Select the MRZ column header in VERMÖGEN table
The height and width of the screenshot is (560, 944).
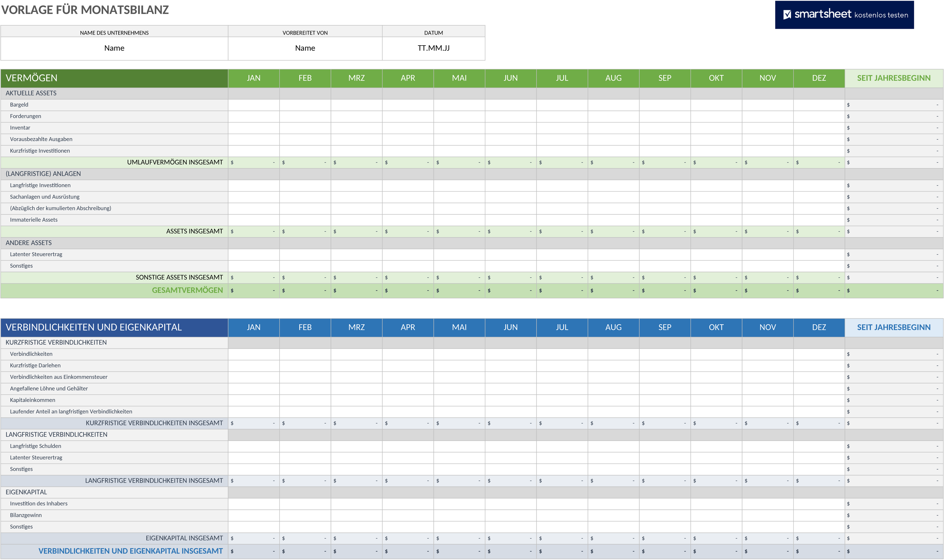(x=356, y=78)
